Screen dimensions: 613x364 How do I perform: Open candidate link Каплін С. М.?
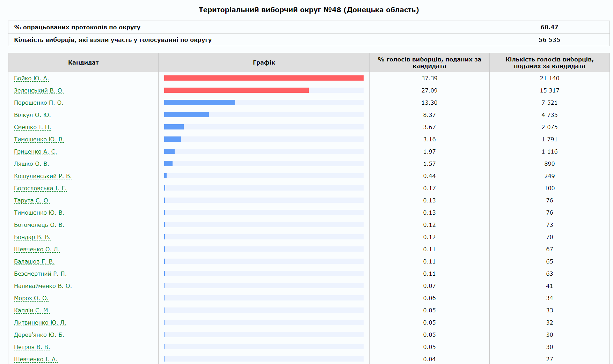(32, 310)
